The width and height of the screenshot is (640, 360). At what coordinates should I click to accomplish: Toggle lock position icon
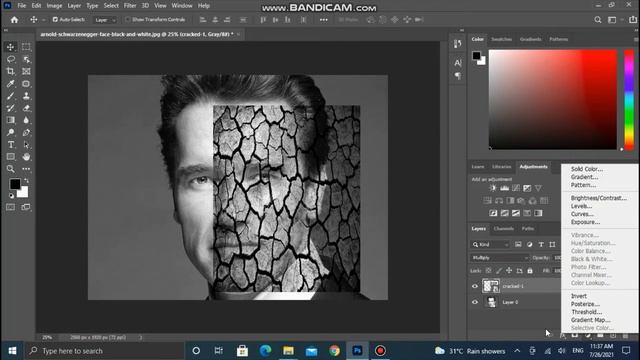(509, 271)
